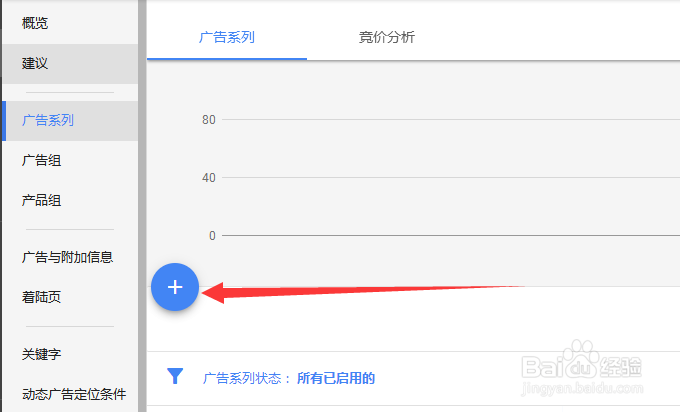680x412 pixels.
Task: Click the sidebar's vertical scrollbar
Action: pos(143,200)
